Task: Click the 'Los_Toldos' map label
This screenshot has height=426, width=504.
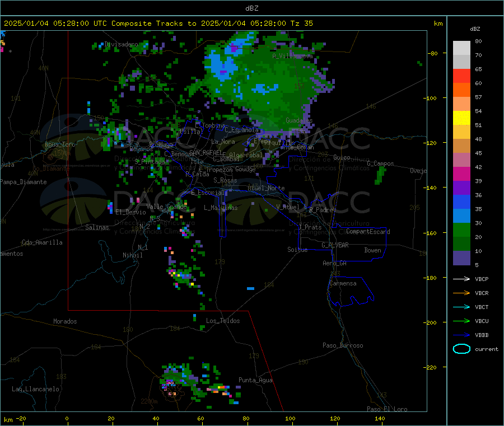Action: pyautogui.click(x=223, y=321)
